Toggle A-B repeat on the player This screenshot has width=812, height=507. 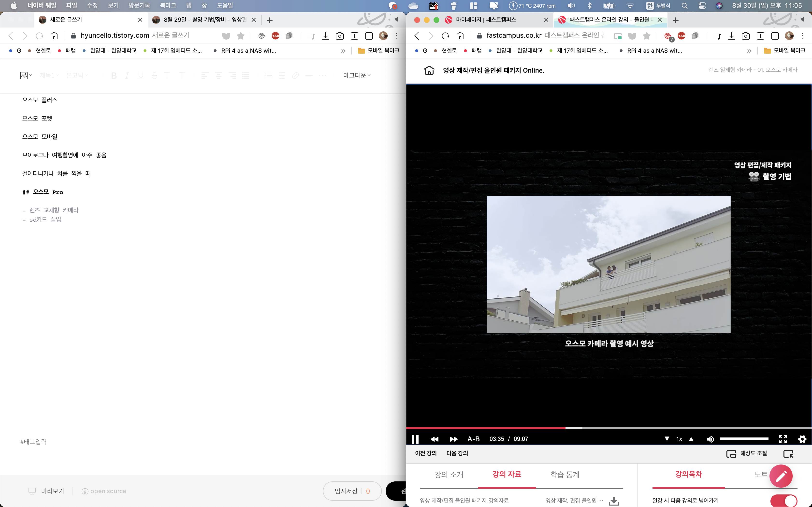pyautogui.click(x=473, y=439)
